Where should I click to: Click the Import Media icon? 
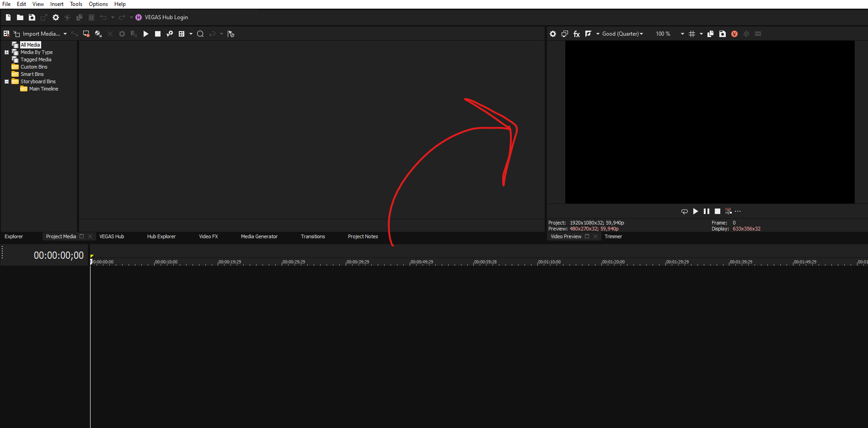(17, 34)
